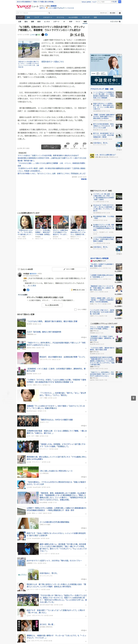The width and height of the screenshot is (138, 644).
Task: Open 'マイページ' link
Action: point(103,13)
